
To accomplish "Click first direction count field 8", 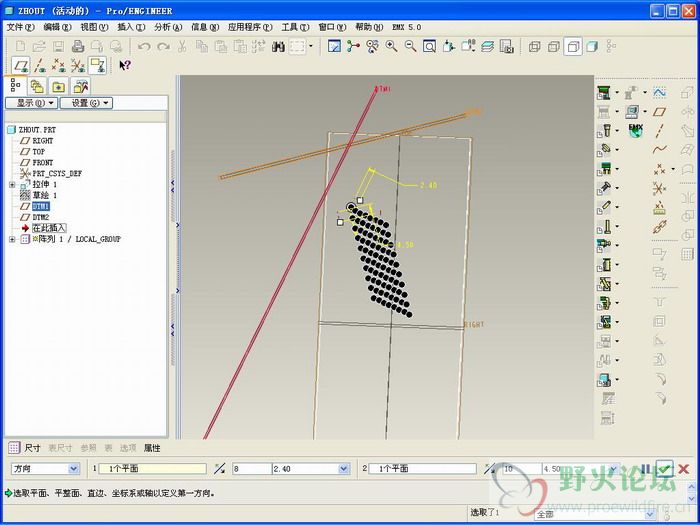I will coord(252,469).
